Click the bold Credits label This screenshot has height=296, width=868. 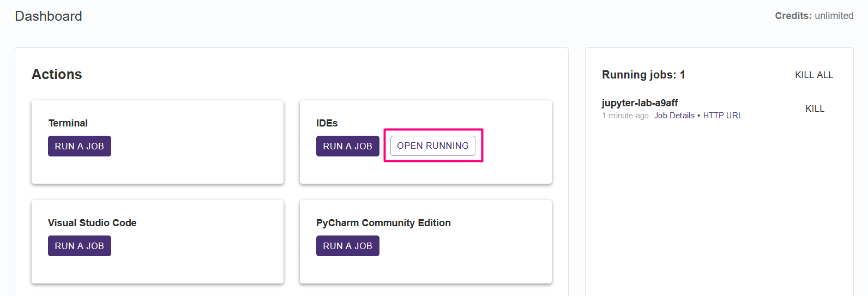[x=793, y=16]
